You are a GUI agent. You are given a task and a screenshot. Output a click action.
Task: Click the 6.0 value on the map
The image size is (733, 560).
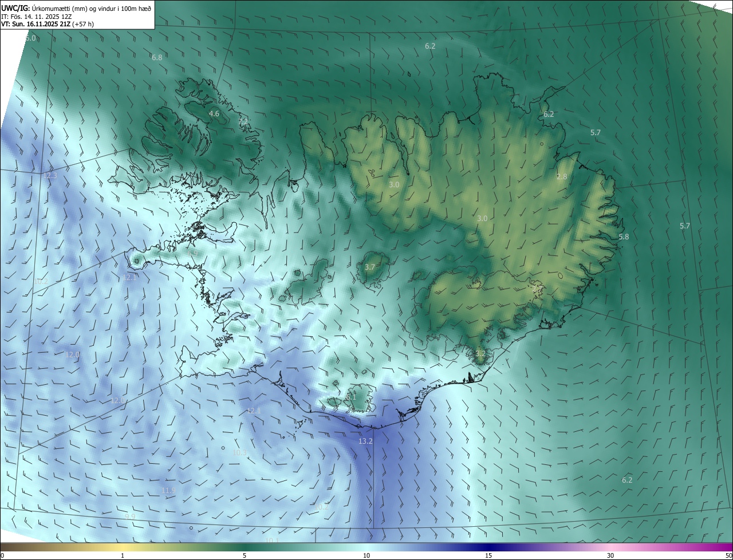click(31, 38)
